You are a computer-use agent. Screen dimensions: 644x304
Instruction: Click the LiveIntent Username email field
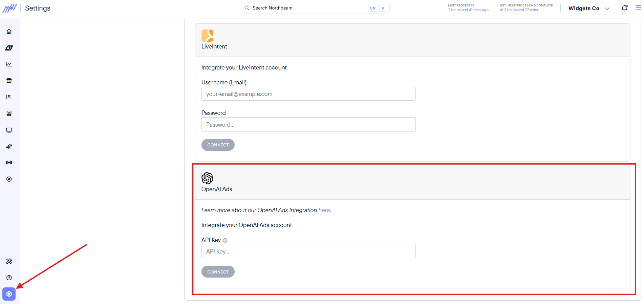(308, 94)
